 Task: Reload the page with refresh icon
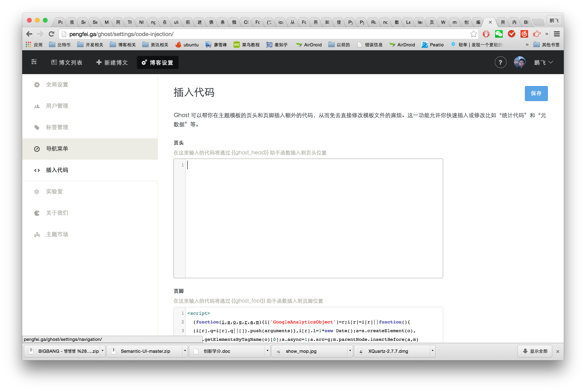(52, 34)
